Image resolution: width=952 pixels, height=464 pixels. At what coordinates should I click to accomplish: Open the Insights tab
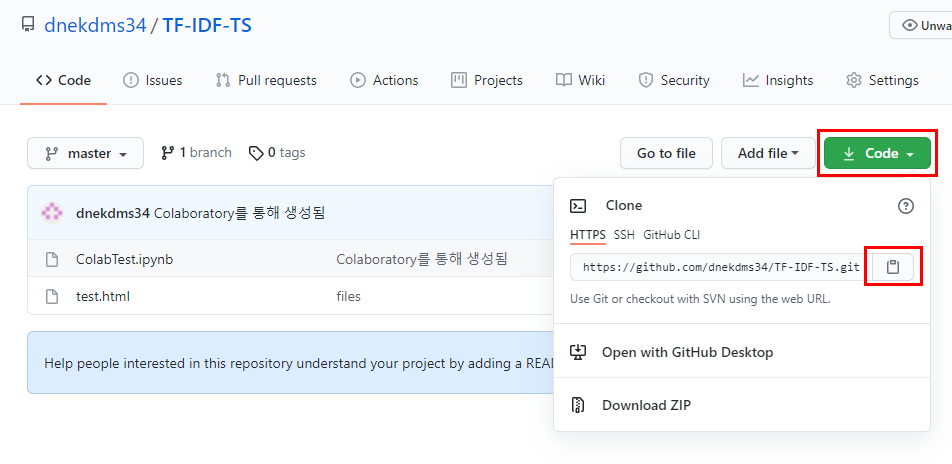(x=778, y=80)
